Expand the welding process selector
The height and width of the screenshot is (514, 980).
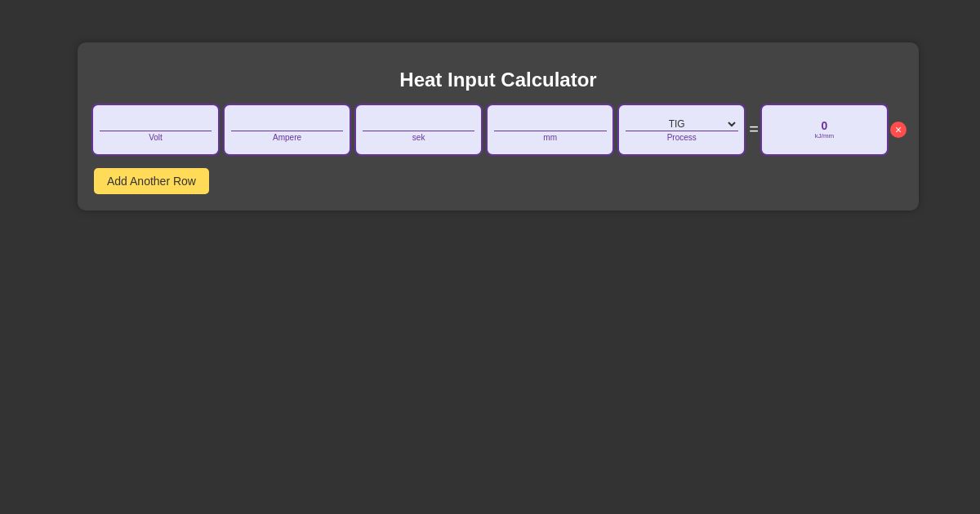pos(681,124)
